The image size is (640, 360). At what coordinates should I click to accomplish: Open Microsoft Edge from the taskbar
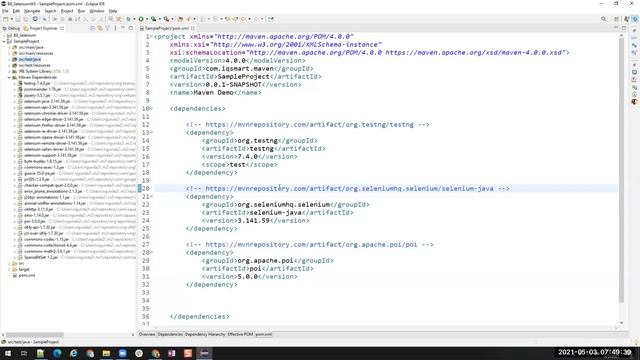[x=57, y=353]
